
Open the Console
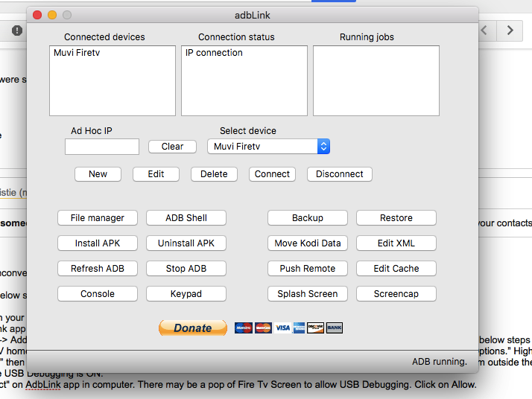point(98,293)
